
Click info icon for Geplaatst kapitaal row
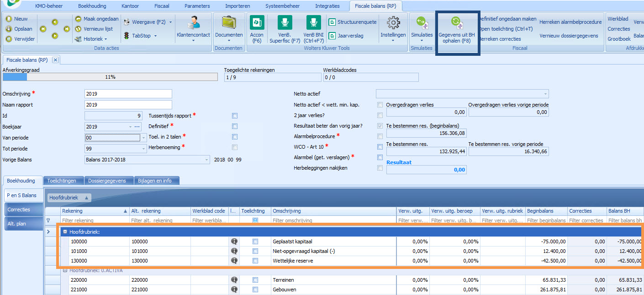point(234,241)
